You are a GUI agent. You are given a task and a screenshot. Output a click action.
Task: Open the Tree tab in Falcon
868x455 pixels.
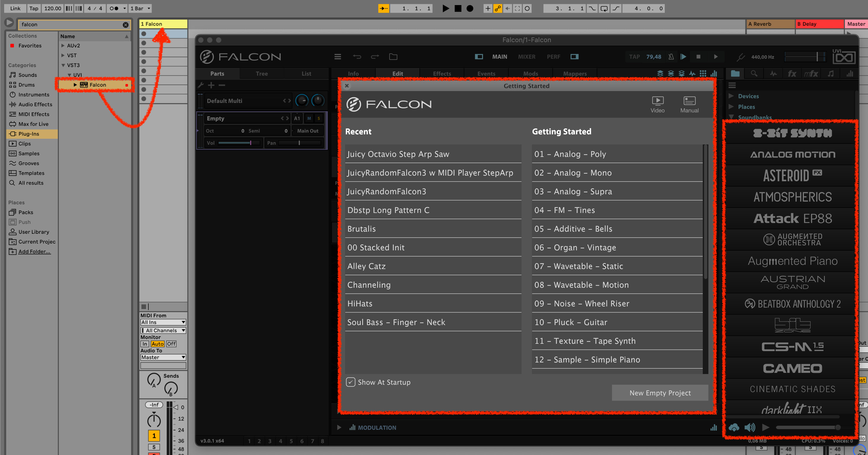[x=261, y=74]
